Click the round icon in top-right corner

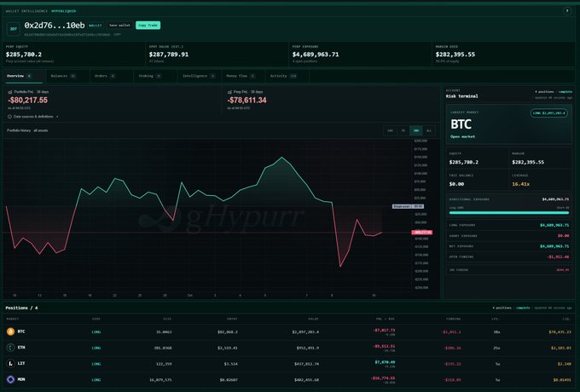567,11
